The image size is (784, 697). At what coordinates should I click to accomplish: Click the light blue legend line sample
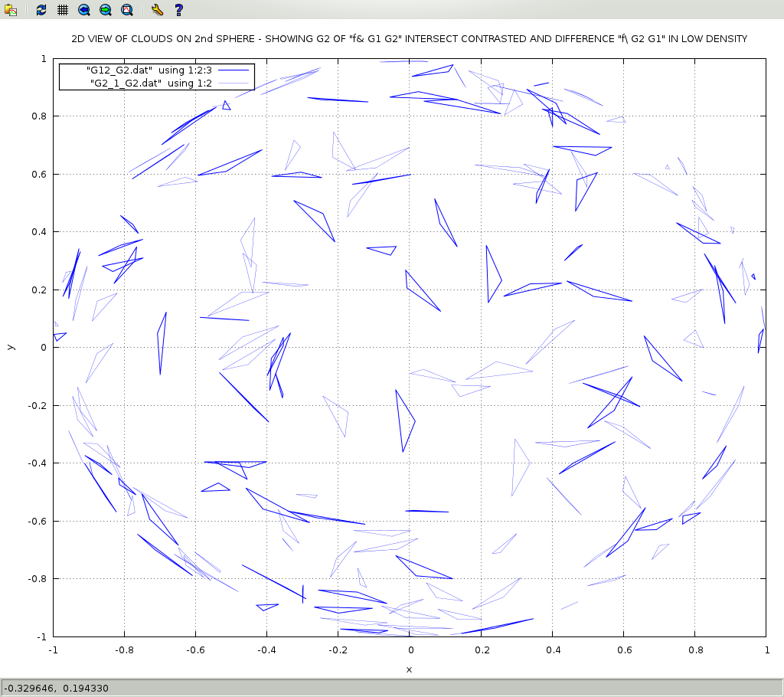click(234, 82)
